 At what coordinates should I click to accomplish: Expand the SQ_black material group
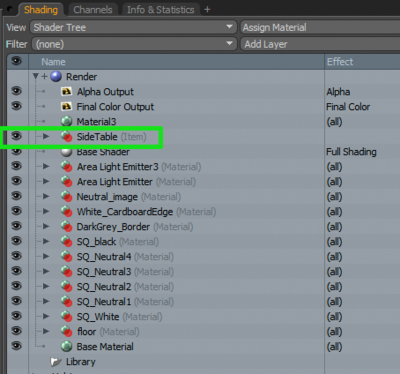click(x=46, y=241)
